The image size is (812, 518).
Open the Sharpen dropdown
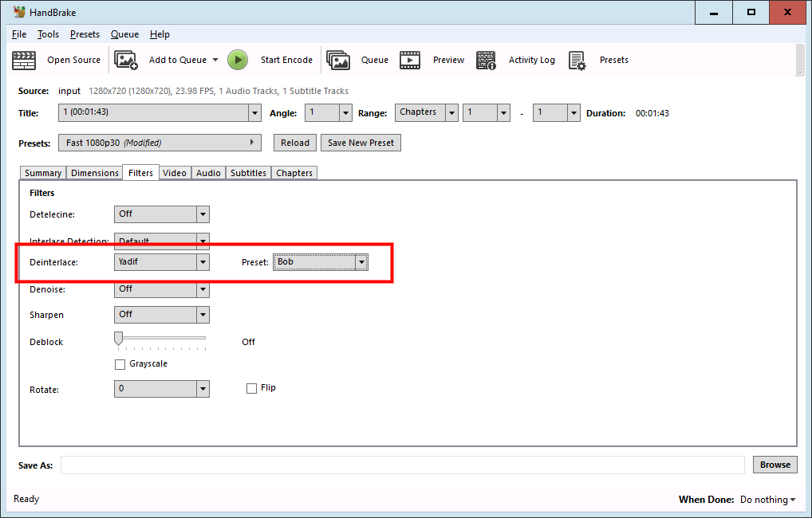tap(162, 315)
